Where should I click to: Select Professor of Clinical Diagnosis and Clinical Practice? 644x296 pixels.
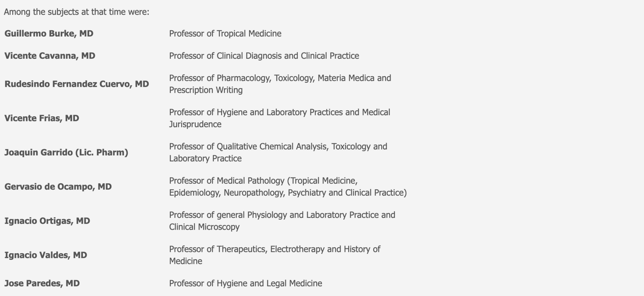pyautogui.click(x=264, y=56)
